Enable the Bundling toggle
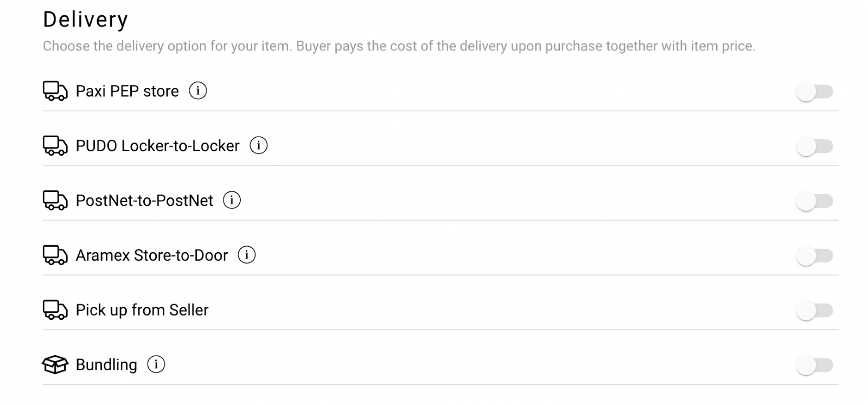This screenshot has width=868, height=405. pyautogui.click(x=814, y=365)
